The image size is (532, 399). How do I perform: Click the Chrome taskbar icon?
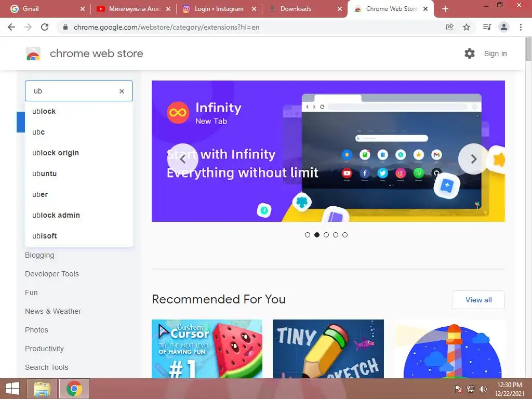click(x=74, y=389)
